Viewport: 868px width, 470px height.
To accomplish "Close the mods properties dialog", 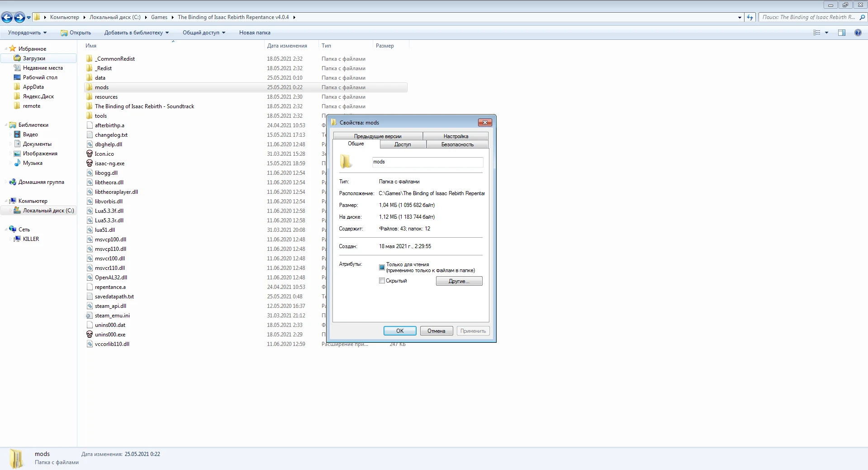I will (485, 122).
